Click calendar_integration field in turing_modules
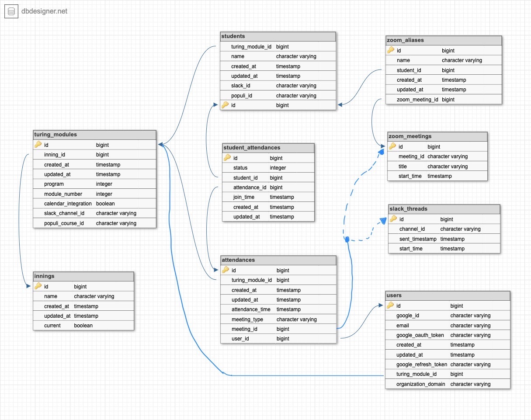This screenshot has width=531, height=420. (x=94, y=203)
